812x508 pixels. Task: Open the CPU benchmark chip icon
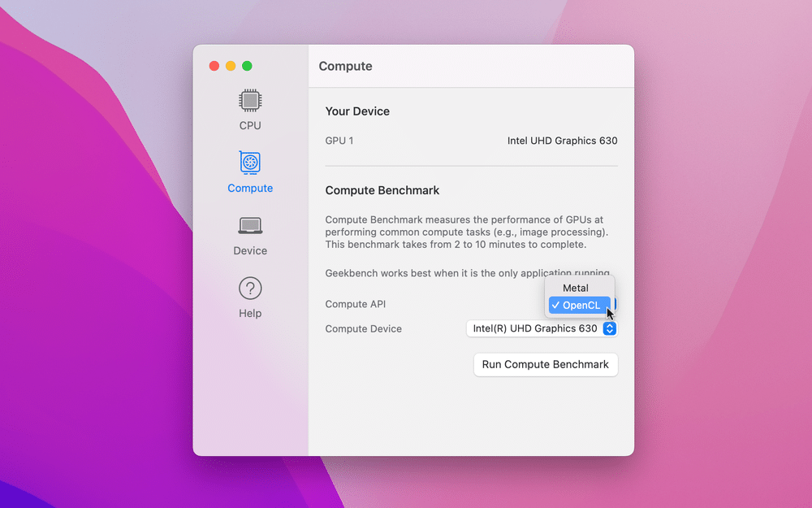click(x=250, y=101)
